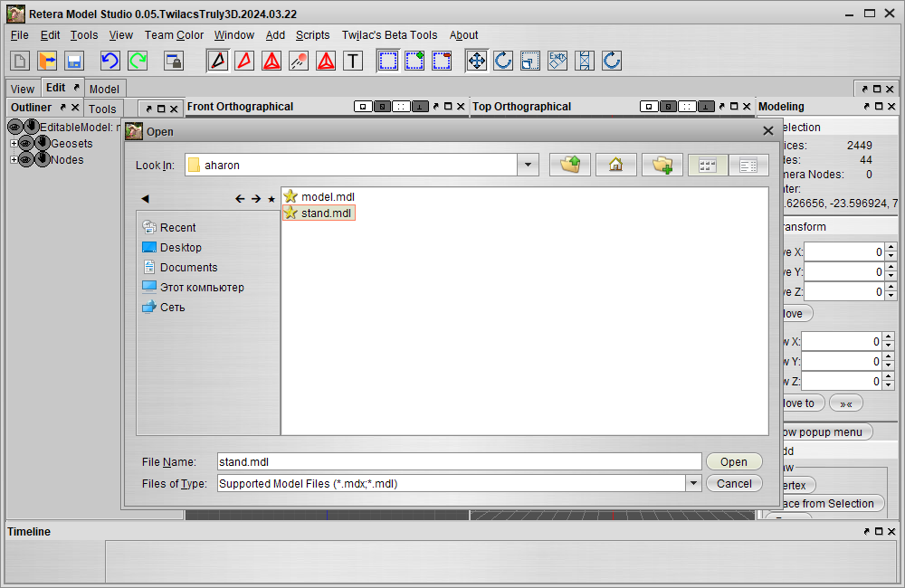The image size is (905, 588).
Task: Activate the Extend tool icon
Action: [x=585, y=61]
